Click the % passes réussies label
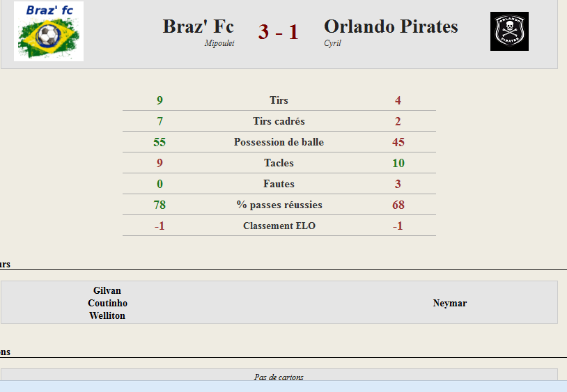The height and width of the screenshot is (392, 567). pos(279,205)
